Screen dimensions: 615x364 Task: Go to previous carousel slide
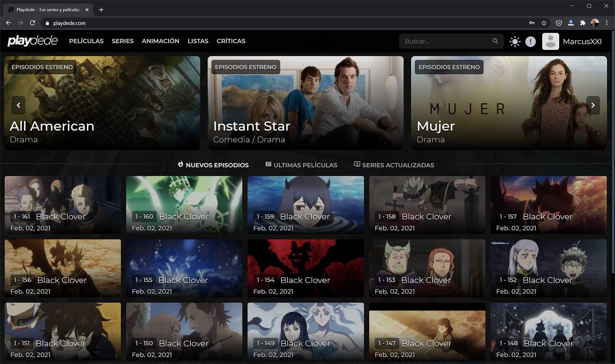pos(18,105)
